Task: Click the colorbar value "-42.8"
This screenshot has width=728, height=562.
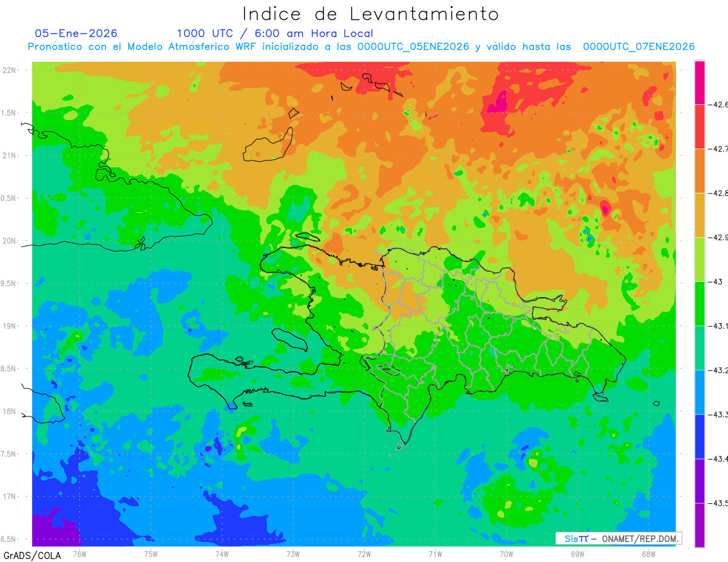Action: pos(718,193)
